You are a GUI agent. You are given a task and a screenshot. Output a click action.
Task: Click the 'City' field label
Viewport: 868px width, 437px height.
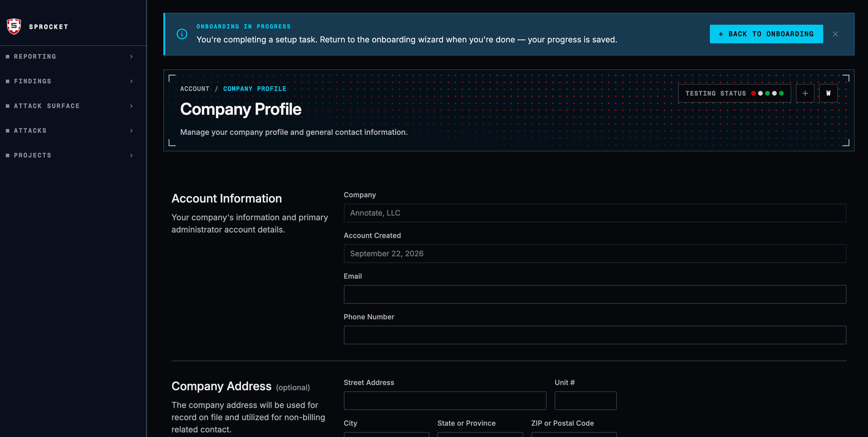point(350,423)
